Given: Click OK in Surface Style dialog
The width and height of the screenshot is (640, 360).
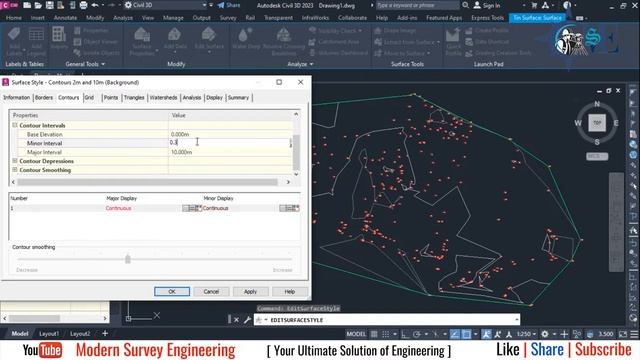Looking at the screenshot, I should pyautogui.click(x=172, y=291).
